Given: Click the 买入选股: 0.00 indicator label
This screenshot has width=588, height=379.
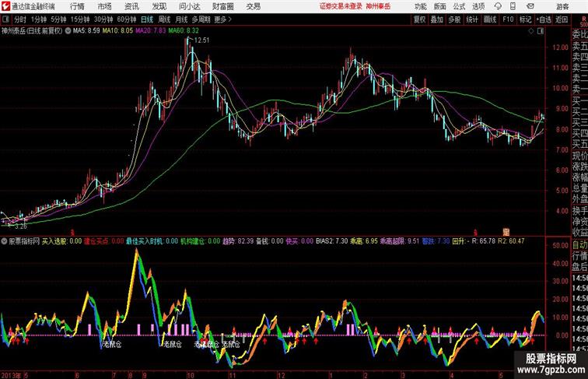Looking at the screenshot, I should point(62,241).
